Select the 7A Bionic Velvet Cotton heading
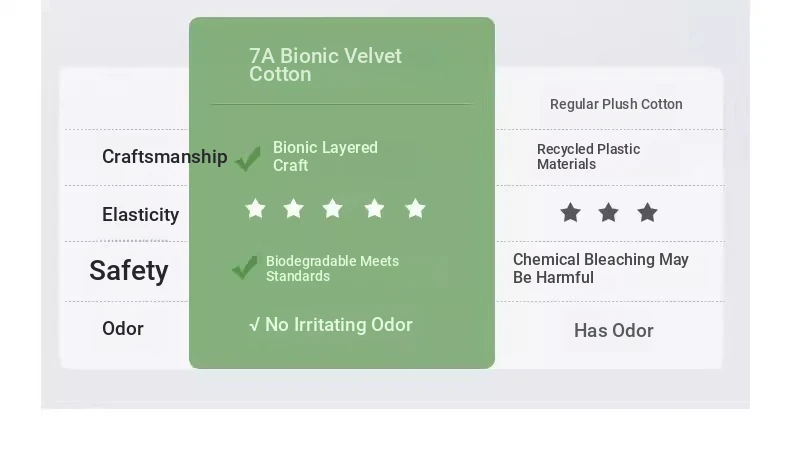This screenshot has height=473, width=790. pyautogui.click(x=325, y=65)
